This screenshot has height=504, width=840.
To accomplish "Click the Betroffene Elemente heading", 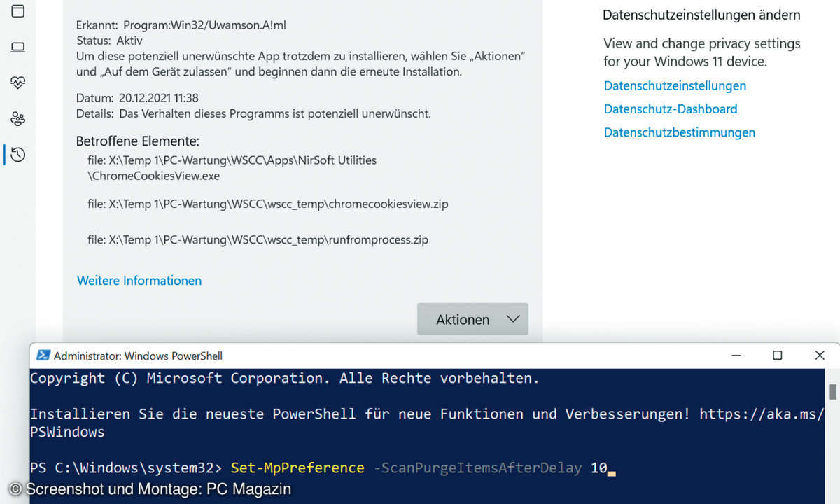I will point(138,141).
